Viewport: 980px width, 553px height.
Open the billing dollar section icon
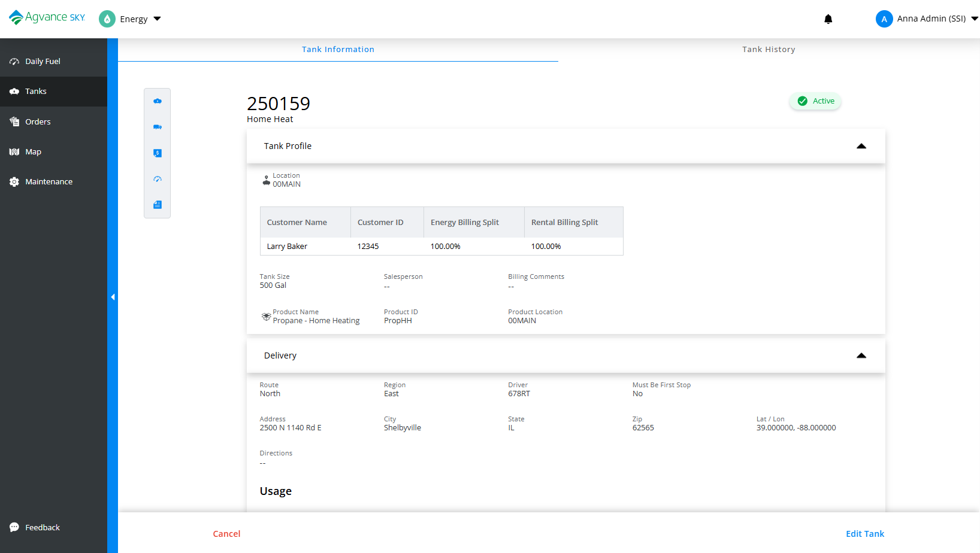pyautogui.click(x=158, y=153)
